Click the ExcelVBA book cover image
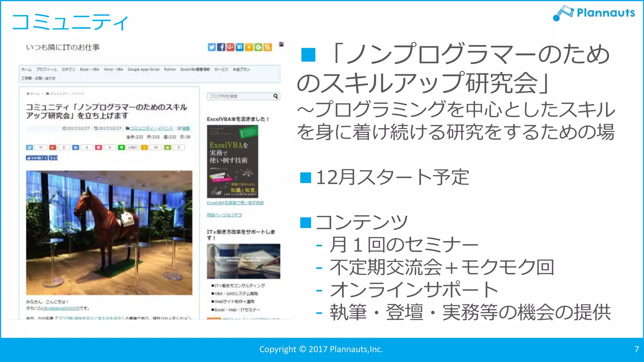The width and height of the screenshot is (644, 362). coord(232,162)
